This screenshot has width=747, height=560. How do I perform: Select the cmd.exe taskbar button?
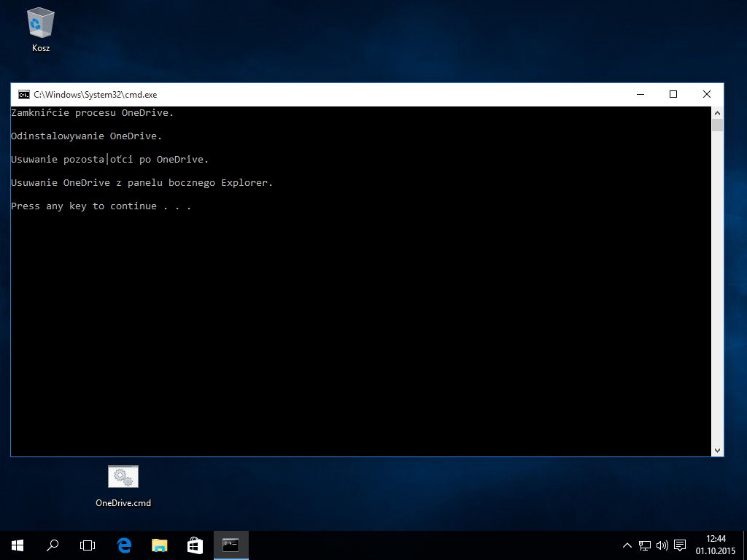coord(231,545)
